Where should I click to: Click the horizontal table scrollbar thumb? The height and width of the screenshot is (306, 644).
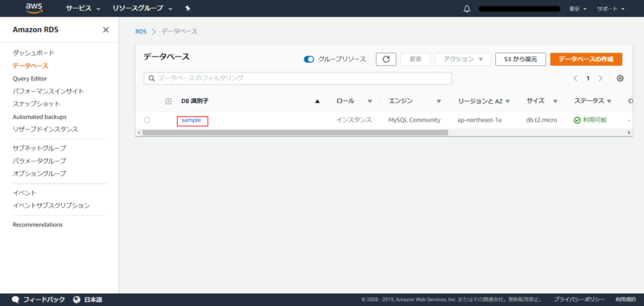coord(295,133)
